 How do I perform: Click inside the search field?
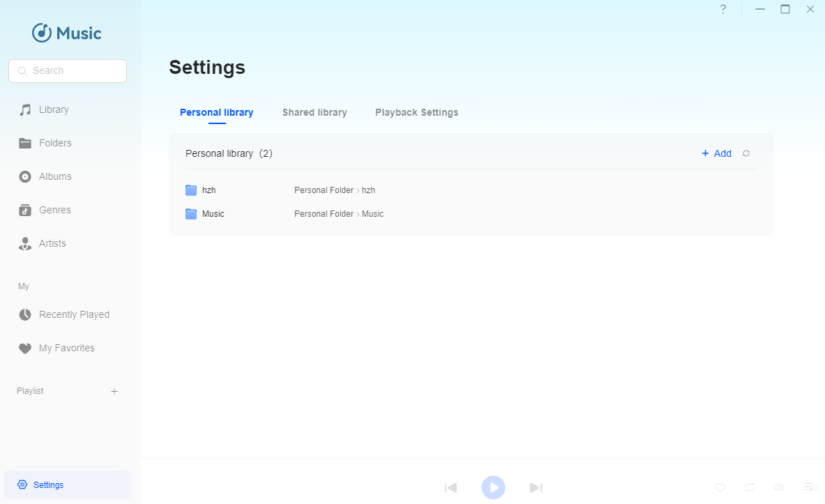pyautogui.click(x=67, y=70)
